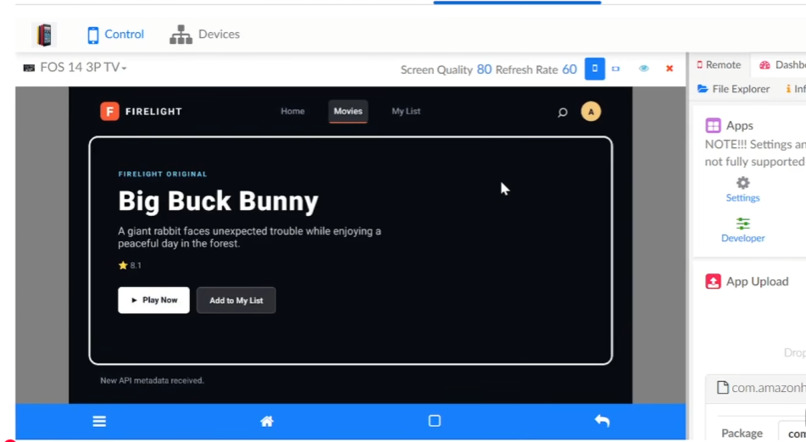The image size is (806, 442).
Task: Select landscape orientation button
Action: coord(616,68)
